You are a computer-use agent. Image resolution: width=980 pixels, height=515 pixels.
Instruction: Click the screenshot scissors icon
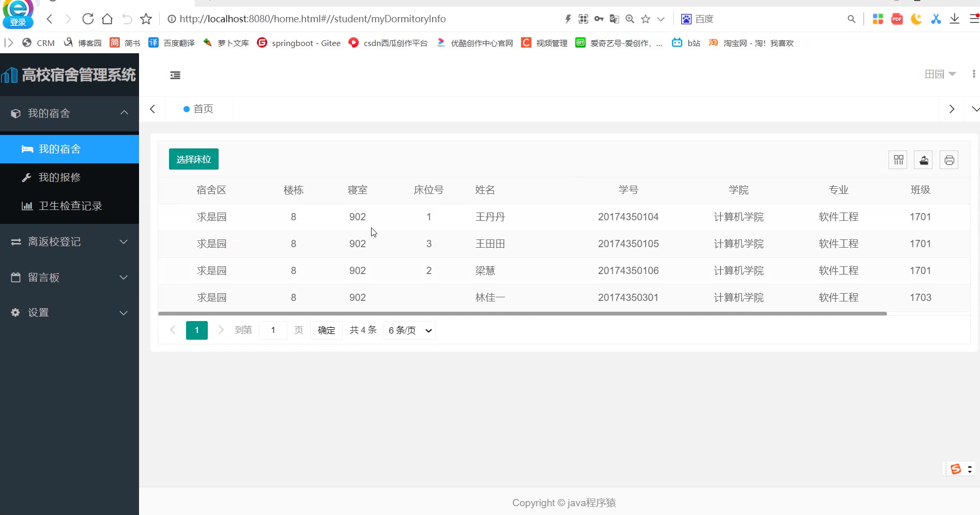(x=936, y=19)
